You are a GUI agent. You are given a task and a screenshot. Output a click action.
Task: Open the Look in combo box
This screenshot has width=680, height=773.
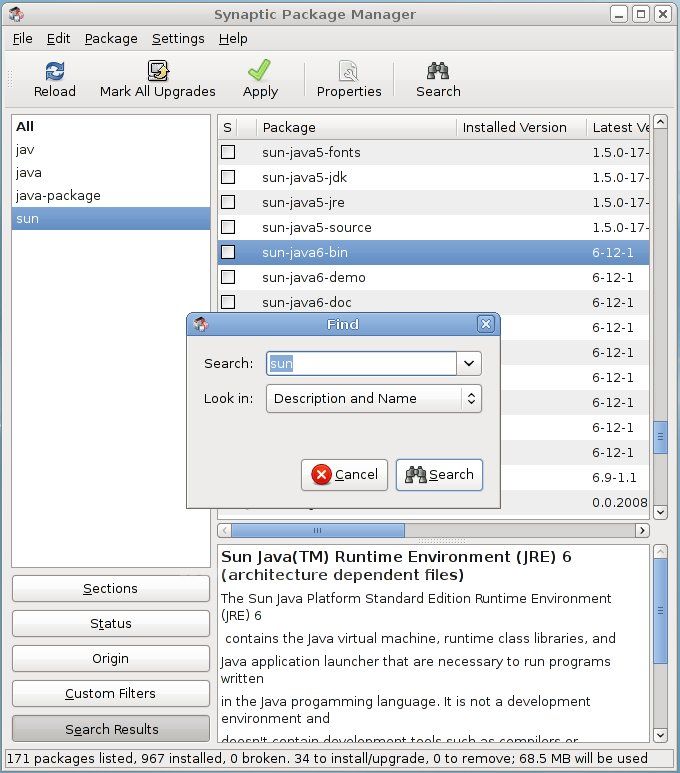[373, 399]
